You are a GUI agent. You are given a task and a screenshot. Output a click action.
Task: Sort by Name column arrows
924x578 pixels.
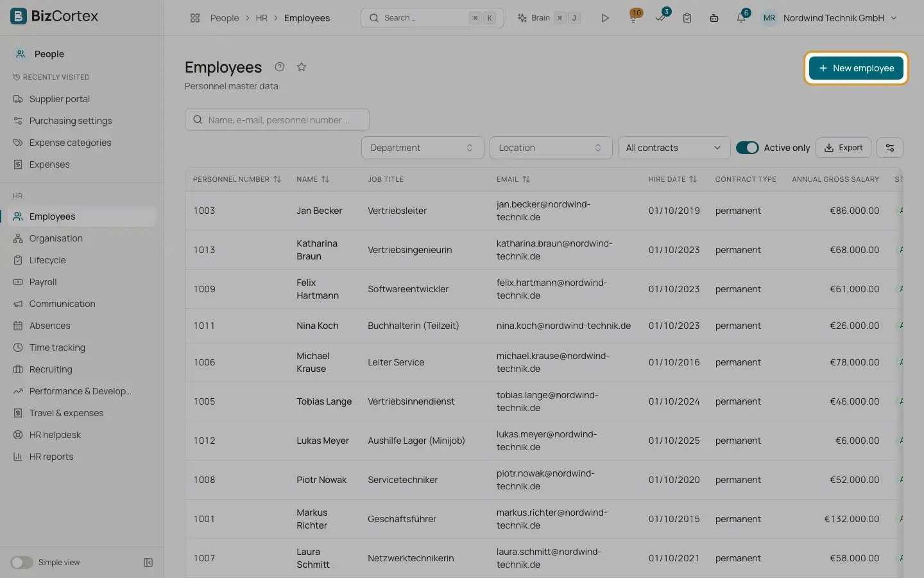[x=325, y=179]
